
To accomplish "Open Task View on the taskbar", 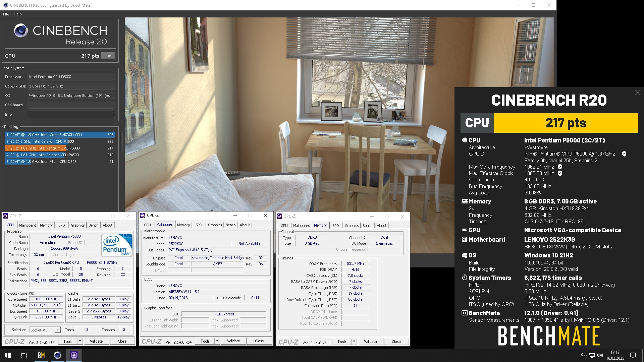I will [24, 355].
